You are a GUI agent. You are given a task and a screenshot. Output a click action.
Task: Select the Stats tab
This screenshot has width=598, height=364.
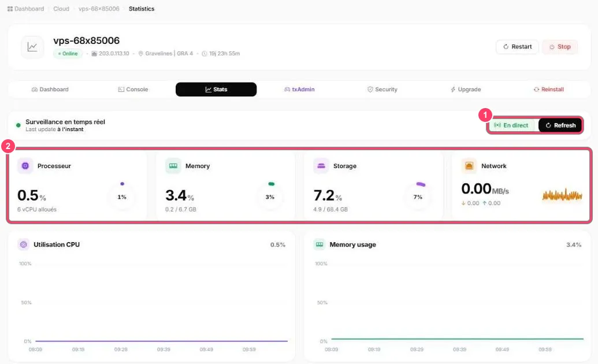click(216, 90)
